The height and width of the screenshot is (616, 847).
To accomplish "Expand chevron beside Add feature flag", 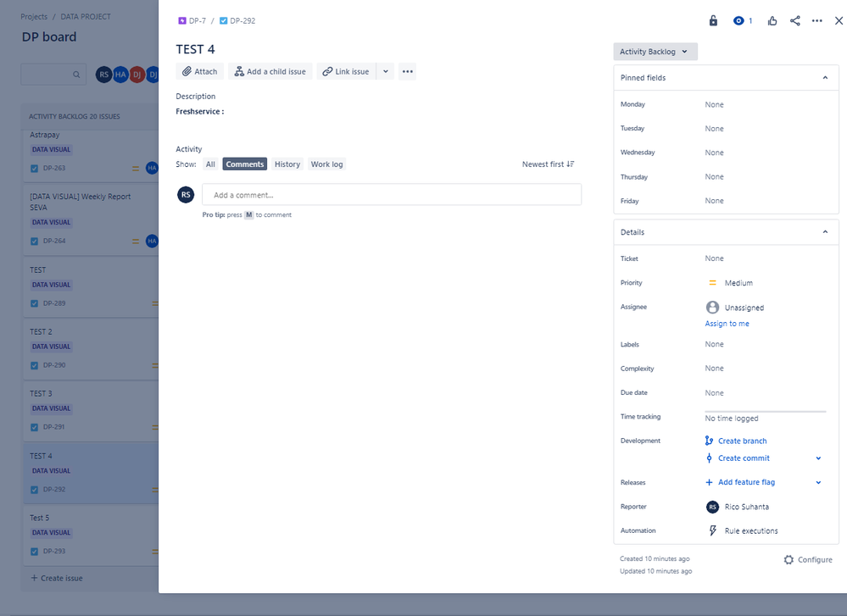I will 818,482.
